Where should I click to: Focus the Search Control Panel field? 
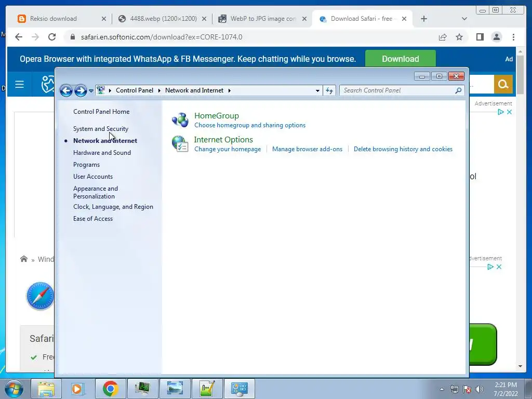tap(397, 90)
